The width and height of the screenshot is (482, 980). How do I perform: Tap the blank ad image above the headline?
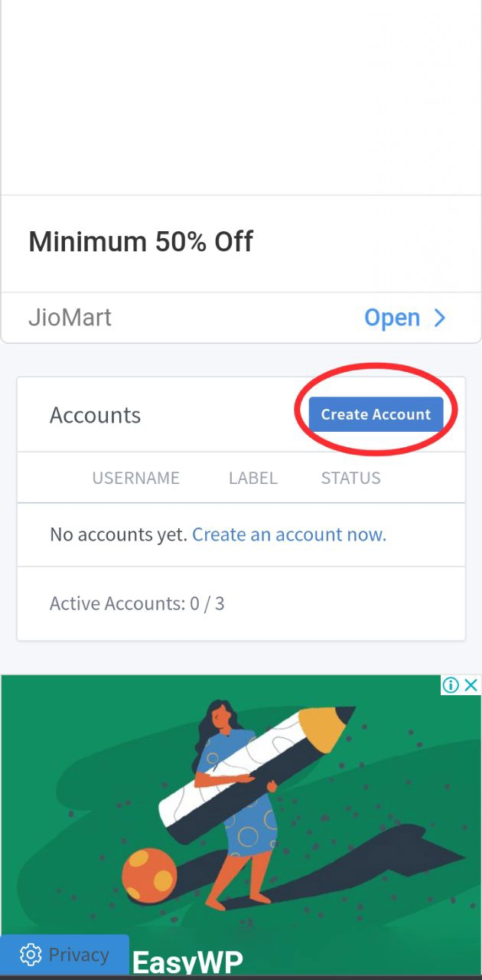coord(241,96)
